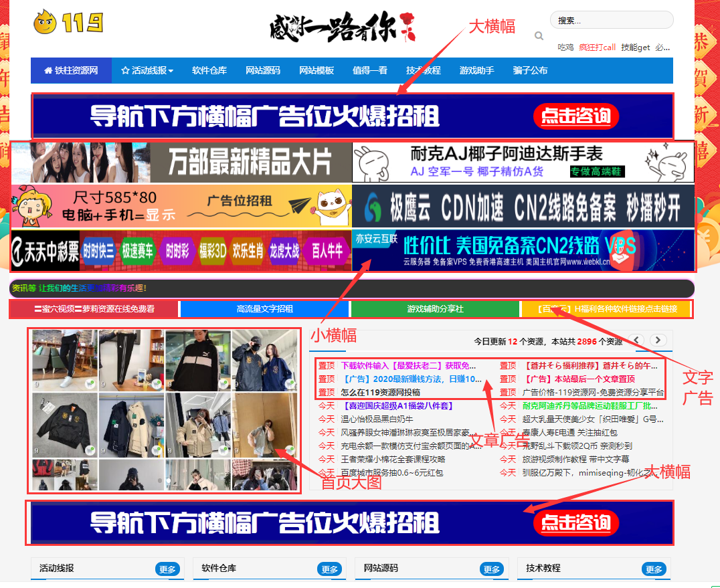Open the 怎么在119资源网投稿 article link
Screen dimensions: 720x588
(x=380, y=393)
